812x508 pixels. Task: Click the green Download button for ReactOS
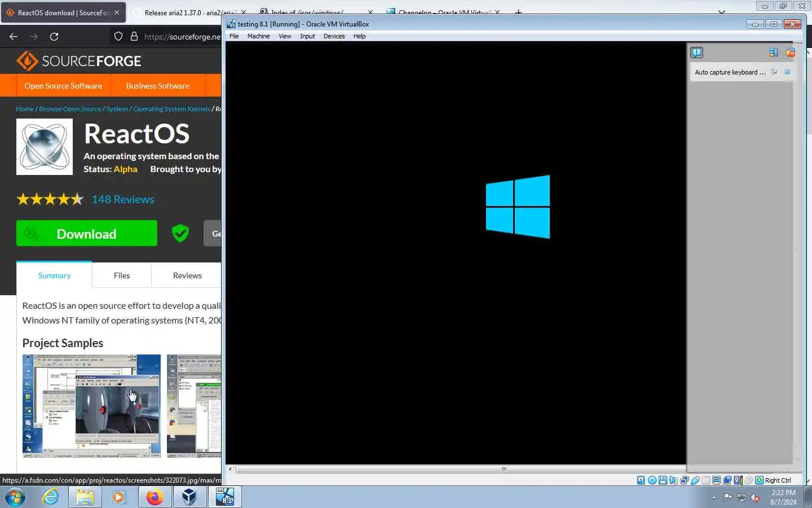pyautogui.click(x=86, y=233)
